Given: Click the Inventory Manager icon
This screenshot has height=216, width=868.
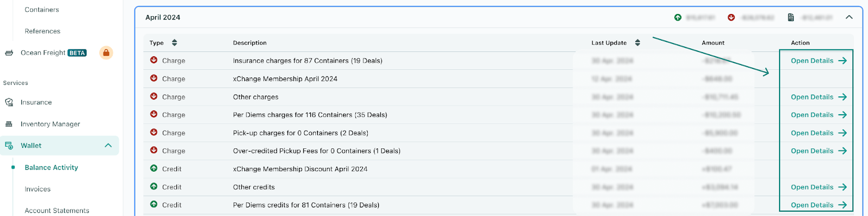Looking at the screenshot, I should [x=9, y=124].
